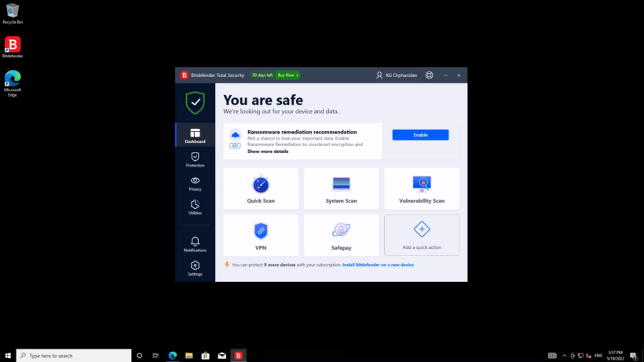Open the Privacy sidebar section
The height and width of the screenshot is (362, 644).
(195, 183)
